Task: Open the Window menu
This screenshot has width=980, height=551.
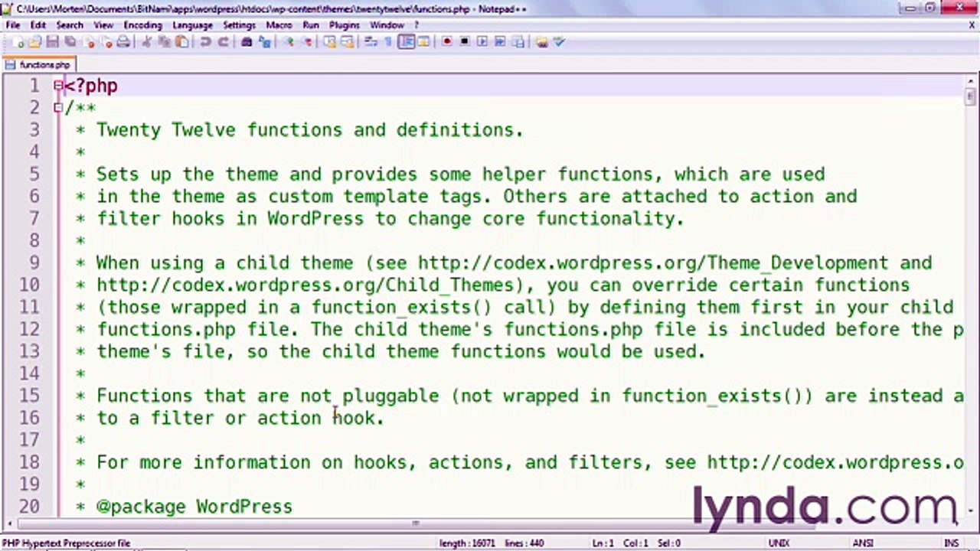Action: 387,25
